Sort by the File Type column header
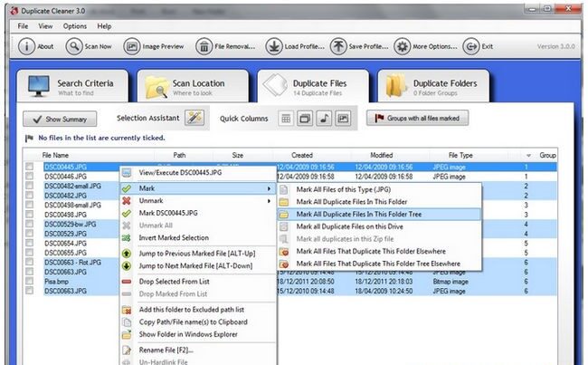 (460, 155)
